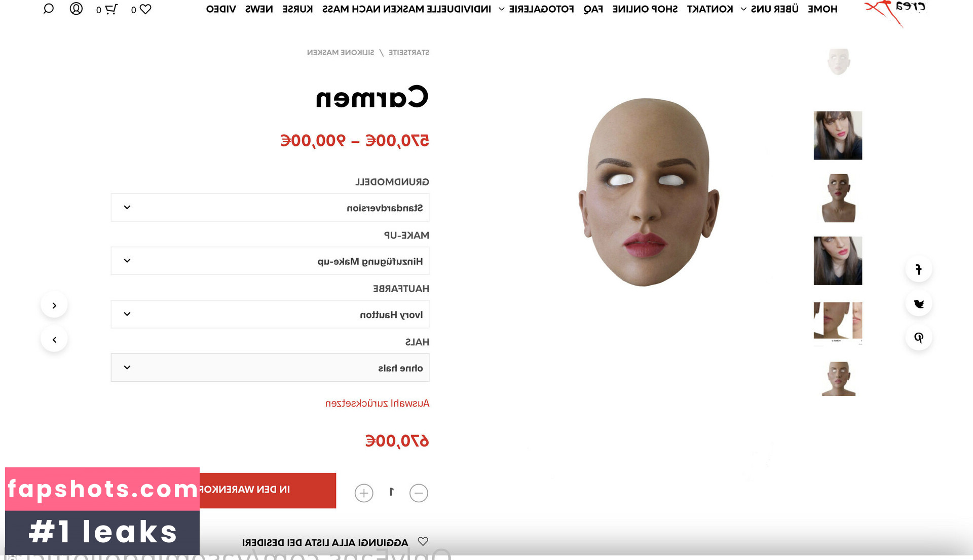Open the Kontakt menu item
The image size is (973, 560).
tap(710, 9)
